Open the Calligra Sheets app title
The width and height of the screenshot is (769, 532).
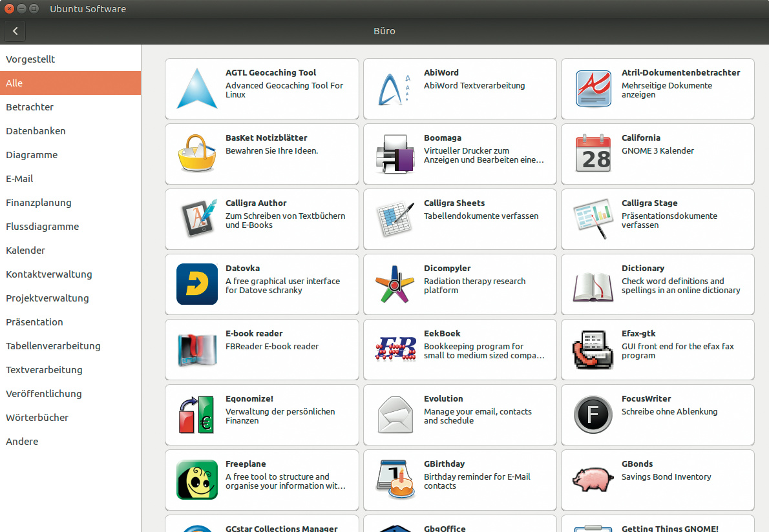click(x=454, y=203)
